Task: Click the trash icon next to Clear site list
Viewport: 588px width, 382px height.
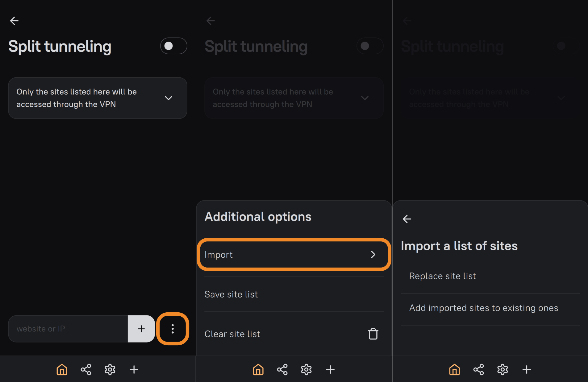Action: pyautogui.click(x=373, y=334)
